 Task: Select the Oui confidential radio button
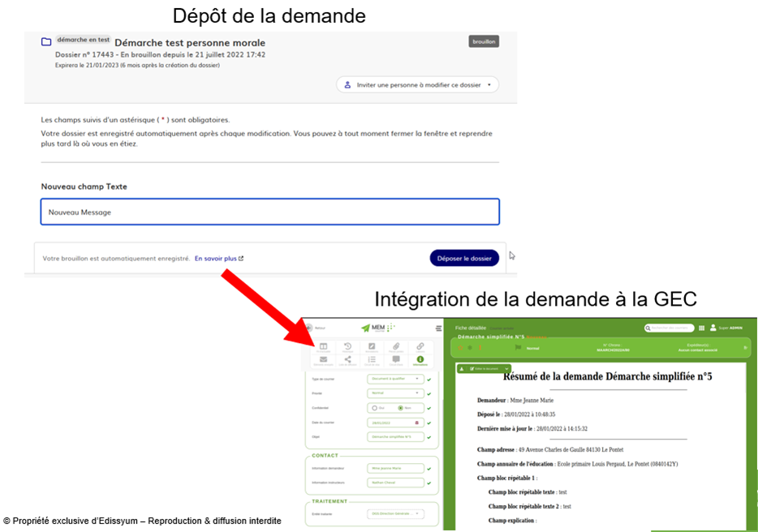(x=376, y=408)
